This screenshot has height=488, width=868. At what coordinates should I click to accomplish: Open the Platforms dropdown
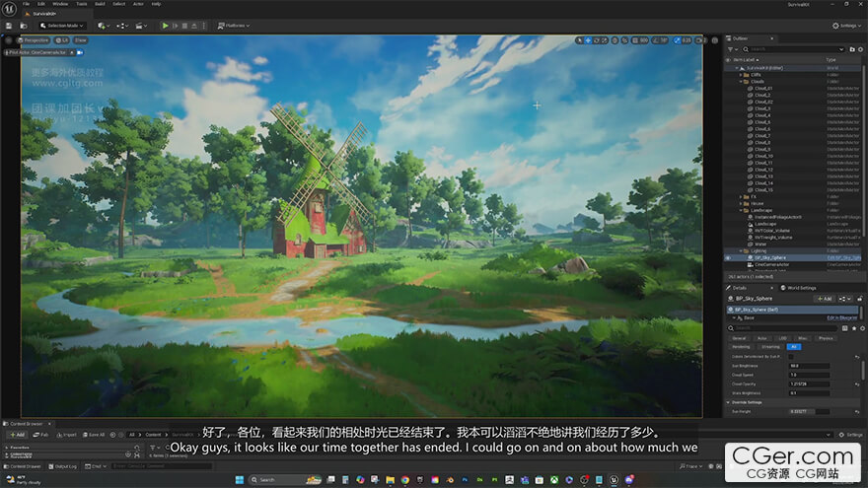235,26
